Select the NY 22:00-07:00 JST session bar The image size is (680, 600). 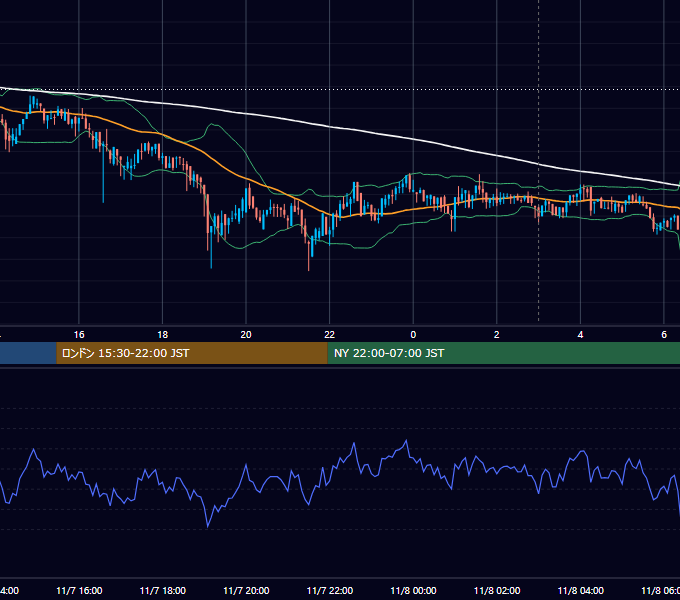click(x=503, y=353)
